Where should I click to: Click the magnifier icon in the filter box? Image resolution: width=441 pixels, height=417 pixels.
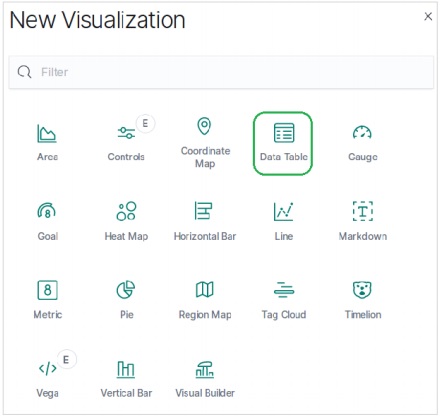24,72
